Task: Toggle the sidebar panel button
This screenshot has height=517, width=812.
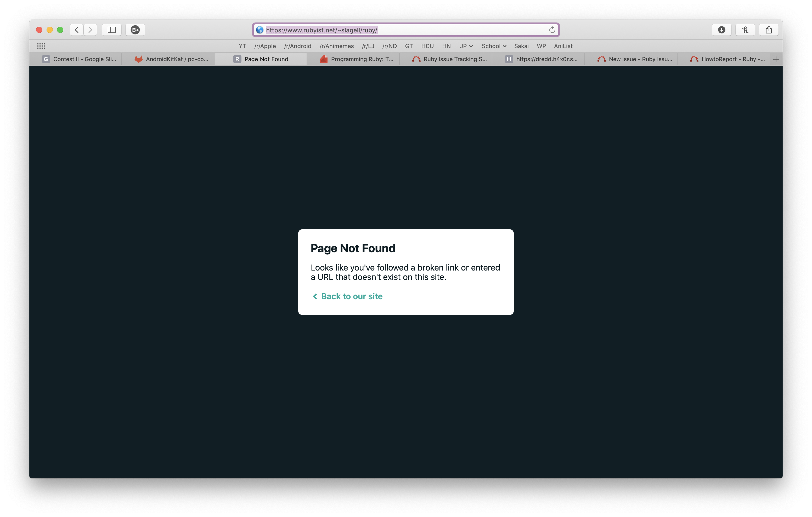Action: pyautogui.click(x=112, y=30)
